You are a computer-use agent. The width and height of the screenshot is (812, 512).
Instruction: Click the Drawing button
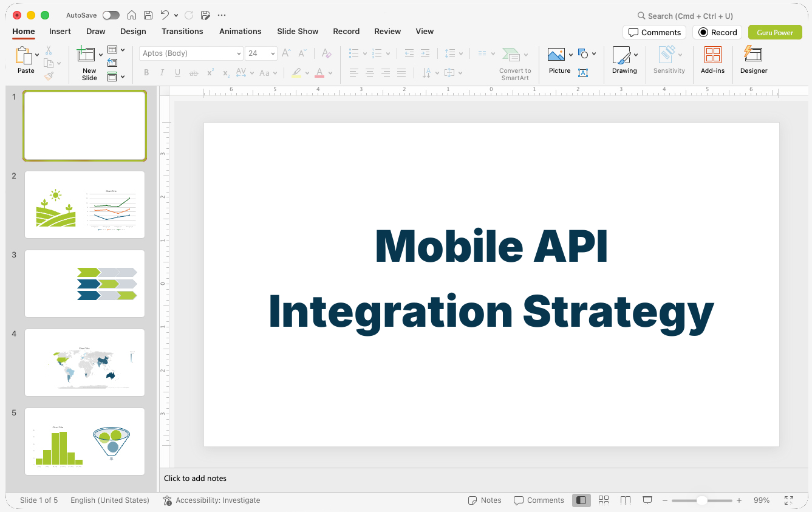pos(624,60)
